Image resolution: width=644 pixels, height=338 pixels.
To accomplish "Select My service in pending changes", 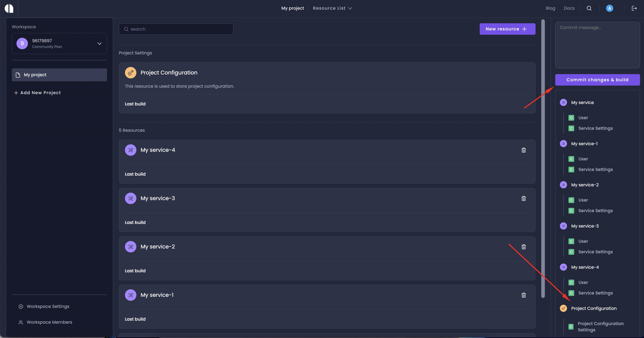I will 582,103.
